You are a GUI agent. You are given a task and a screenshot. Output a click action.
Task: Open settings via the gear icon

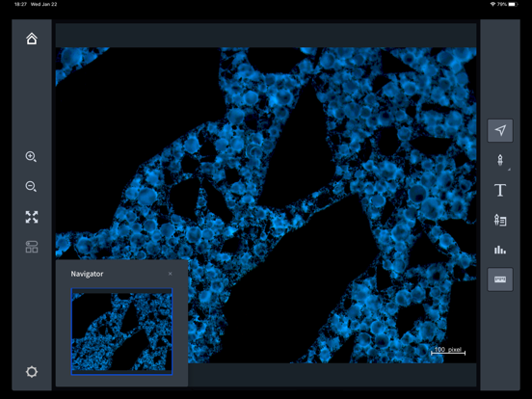[32, 371]
